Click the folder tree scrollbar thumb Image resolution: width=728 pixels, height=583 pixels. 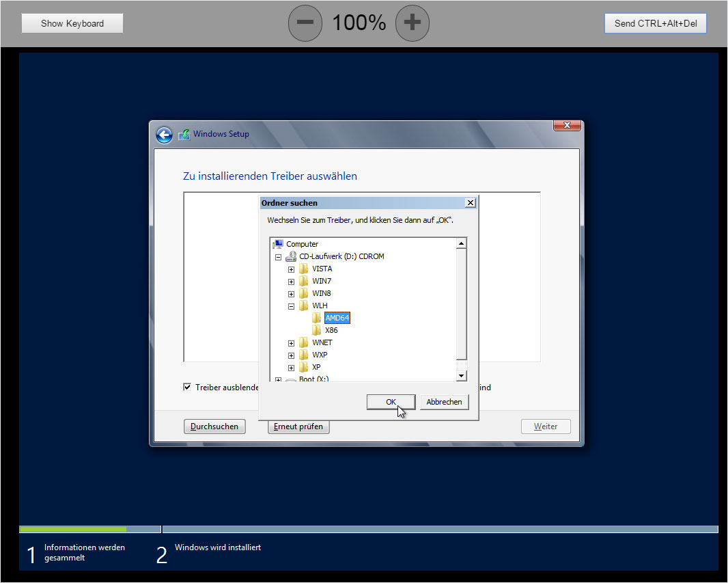[x=462, y=304]
